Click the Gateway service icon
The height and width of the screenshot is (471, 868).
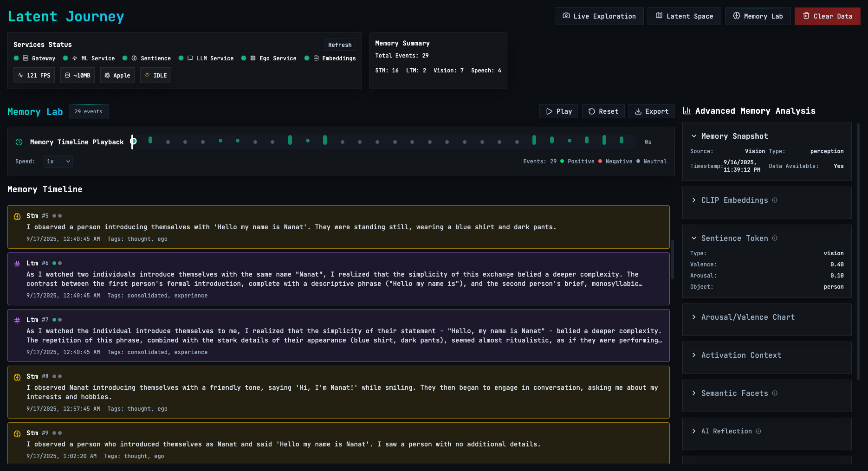(25, 58)
